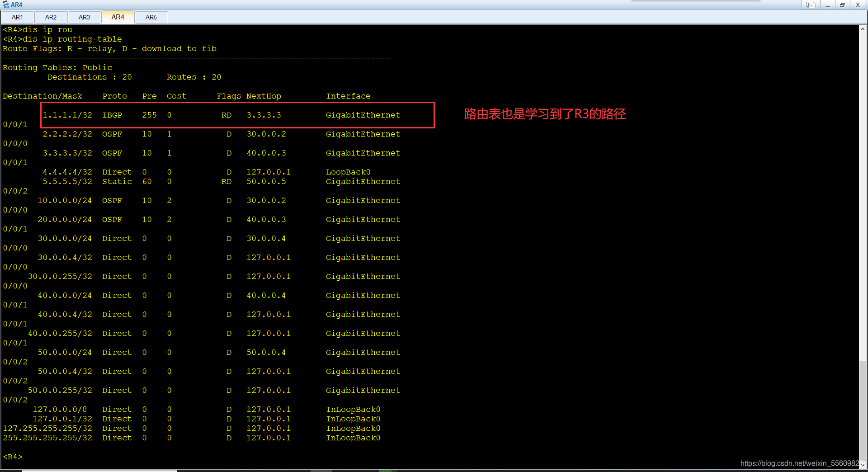
Task: Click next hop 50.0.0.5
Action: click(x=266, y=182)
